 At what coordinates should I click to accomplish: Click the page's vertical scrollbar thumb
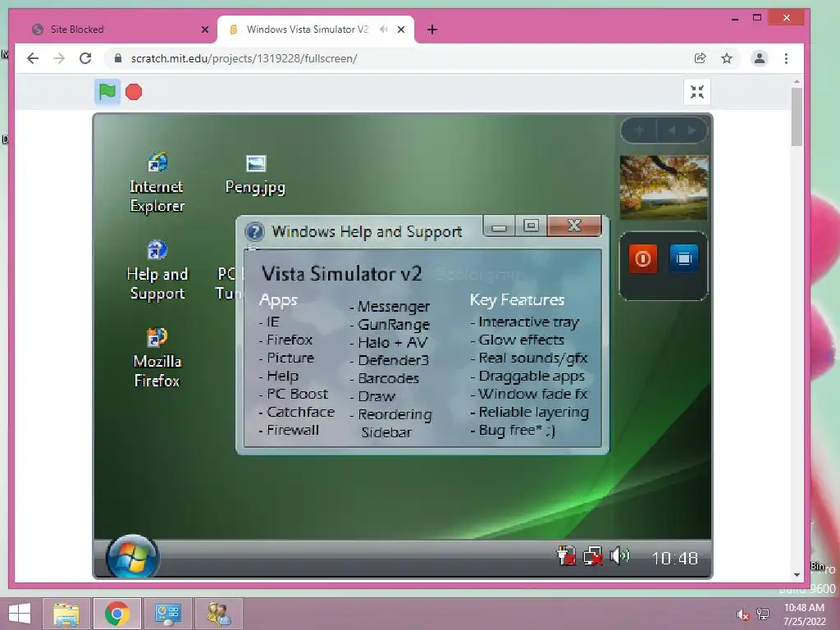(797, 116)
